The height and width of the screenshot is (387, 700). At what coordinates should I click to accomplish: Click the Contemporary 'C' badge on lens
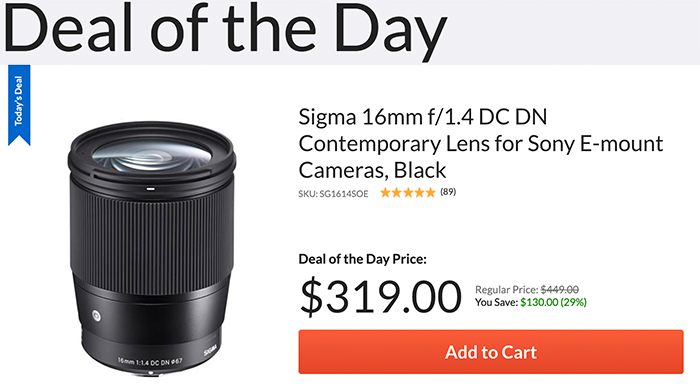click(96, 316)
